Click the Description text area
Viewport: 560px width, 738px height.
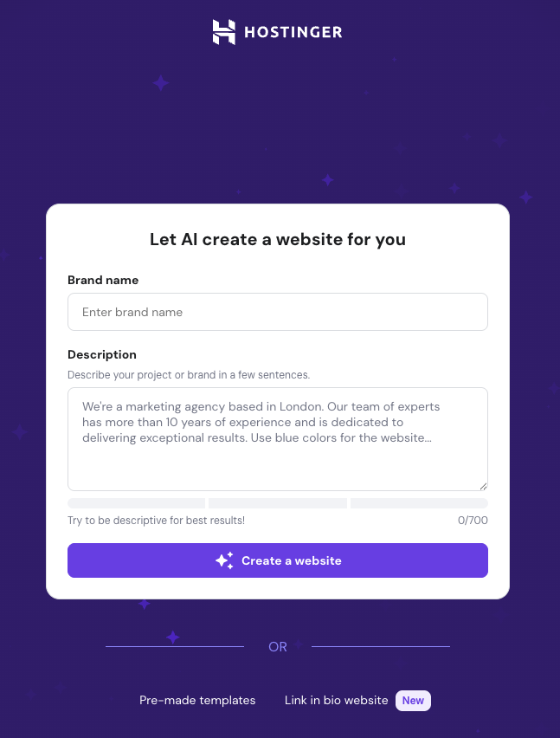[278, 437]
